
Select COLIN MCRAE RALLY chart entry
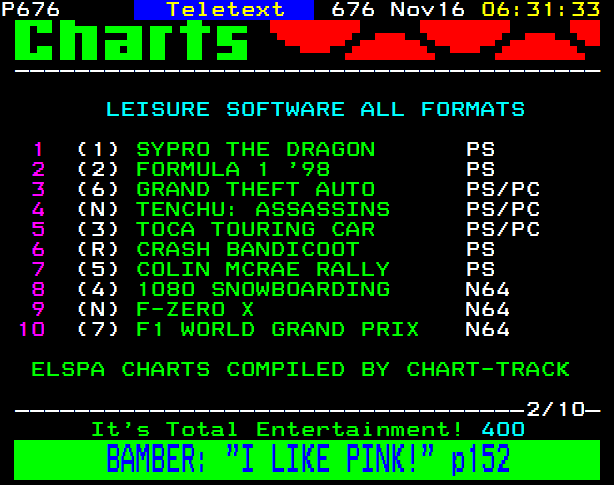[x=263, y=269]
